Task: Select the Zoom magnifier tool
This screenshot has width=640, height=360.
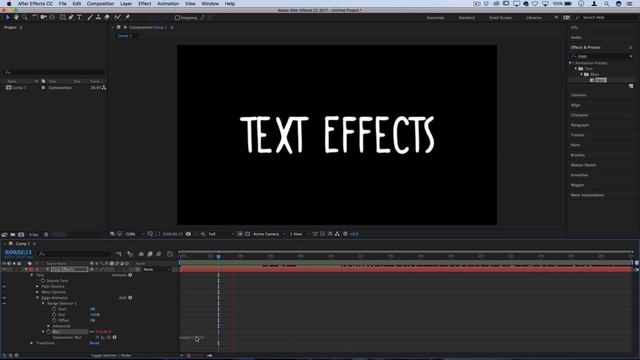Action: (25, 18)
